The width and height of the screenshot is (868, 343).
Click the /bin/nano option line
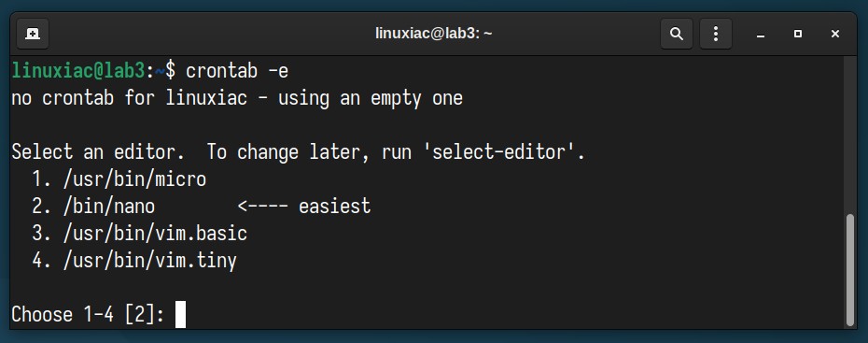(93, 207)
